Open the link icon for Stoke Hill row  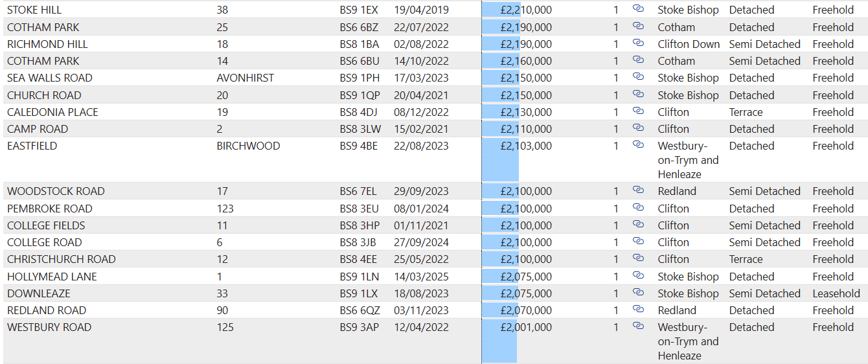tap(638, 9)
